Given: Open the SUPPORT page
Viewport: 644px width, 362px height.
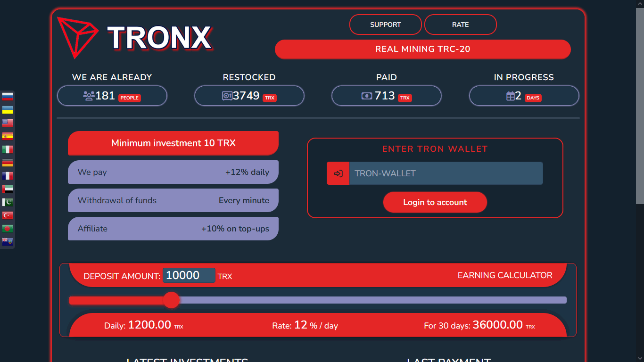Looking at the screenshot, I should tap(386, 25).
